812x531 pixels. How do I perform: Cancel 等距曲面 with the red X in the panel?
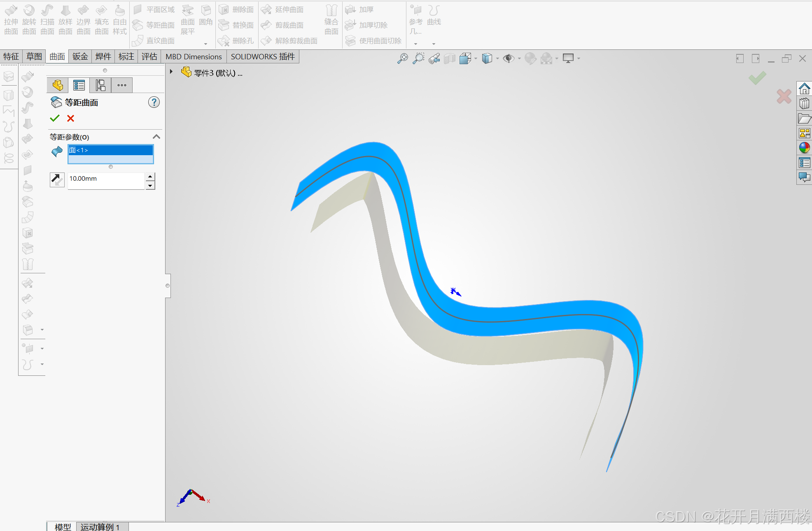coord(71,119)
